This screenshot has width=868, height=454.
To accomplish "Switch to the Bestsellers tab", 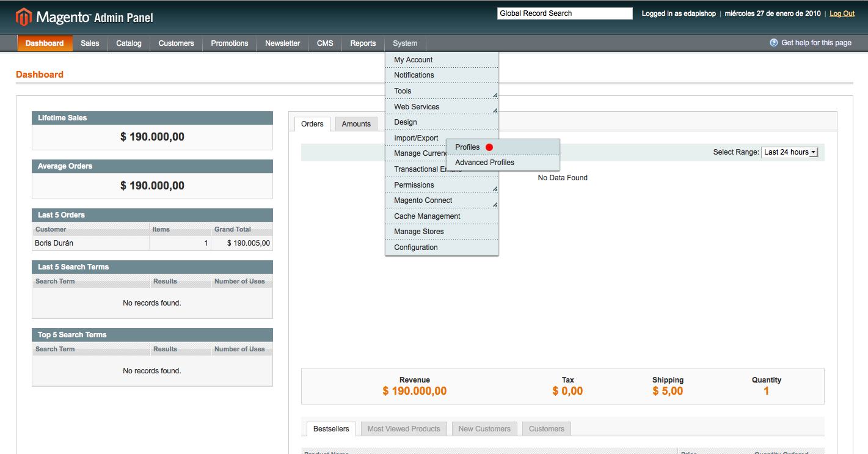I will coord(331,429).
